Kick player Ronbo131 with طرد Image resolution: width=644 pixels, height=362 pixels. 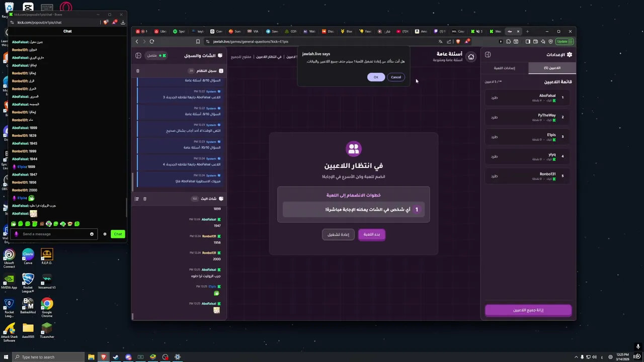coord(494,176)
